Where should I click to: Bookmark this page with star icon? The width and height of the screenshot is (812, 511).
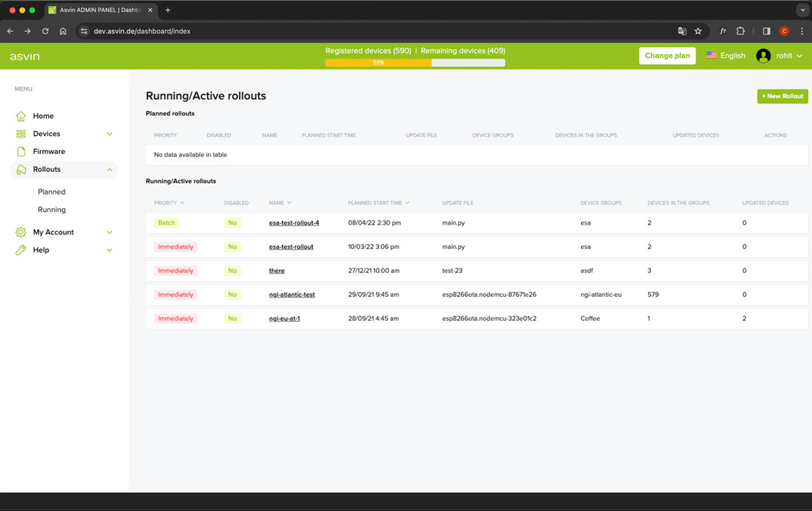698,31
